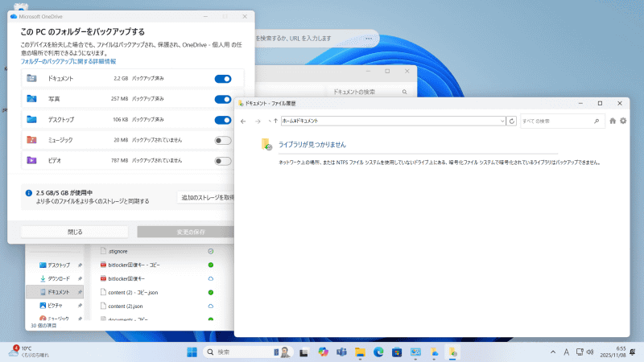Go back in File History window
Screen dimensions: 644x362
243,121
